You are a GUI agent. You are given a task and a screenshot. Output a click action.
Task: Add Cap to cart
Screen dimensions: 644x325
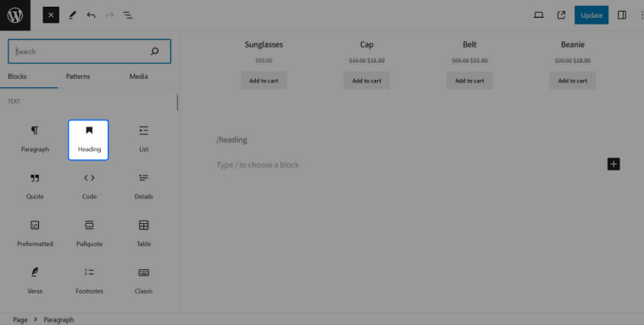(x=366, y=81)
